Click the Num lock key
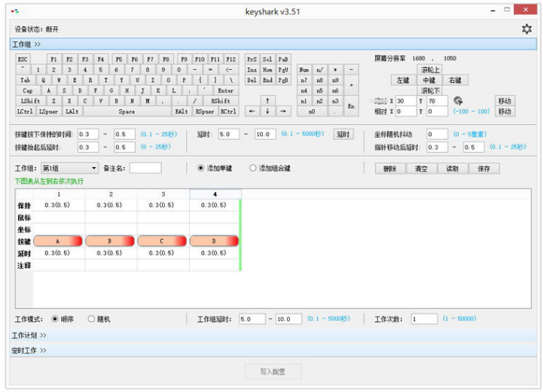Screen dimensions: 543x392 [x=304, y=69]
